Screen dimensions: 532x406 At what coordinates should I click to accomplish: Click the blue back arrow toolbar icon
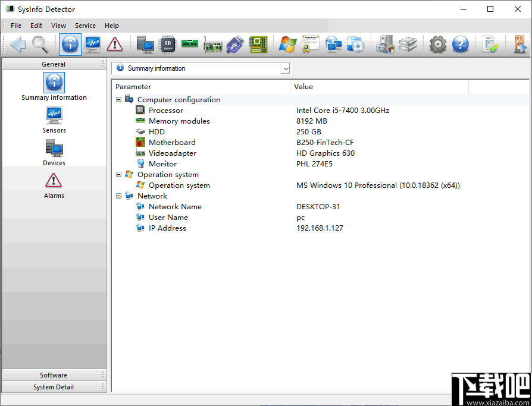[x=18, y=45]
